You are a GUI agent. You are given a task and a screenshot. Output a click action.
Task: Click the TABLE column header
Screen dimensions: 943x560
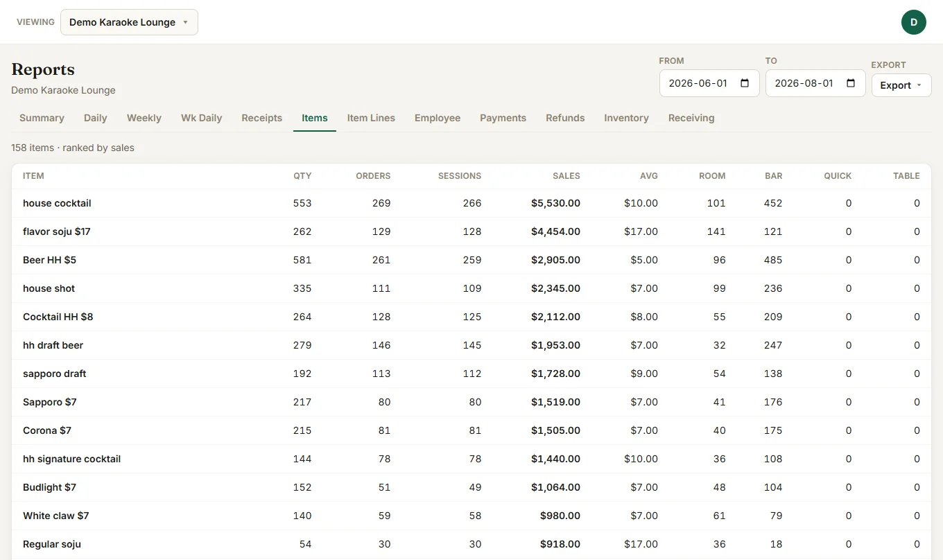(906, 176)
